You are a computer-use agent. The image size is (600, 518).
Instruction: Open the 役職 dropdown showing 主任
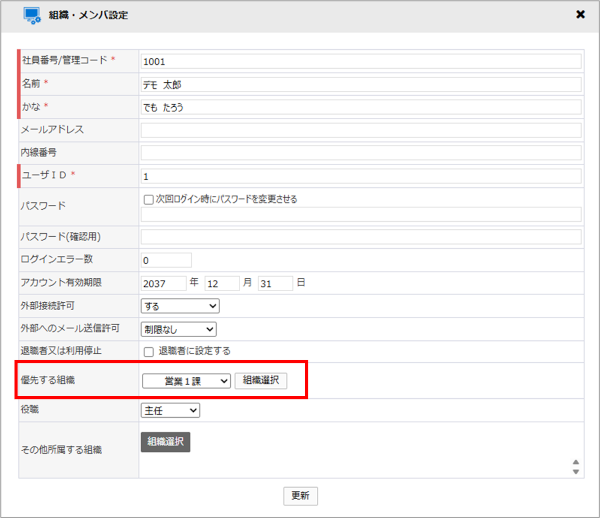point(170,410)
